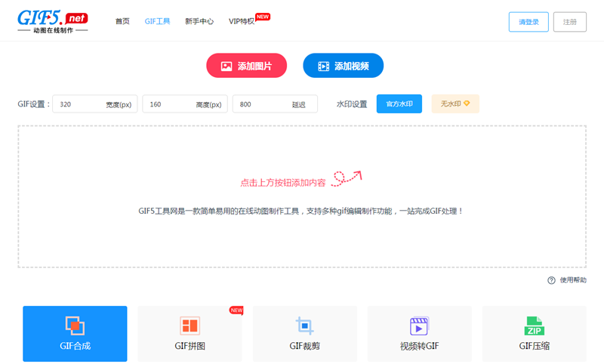
Task: Focus the 延迟 delay input
Action: click(275, 104)
